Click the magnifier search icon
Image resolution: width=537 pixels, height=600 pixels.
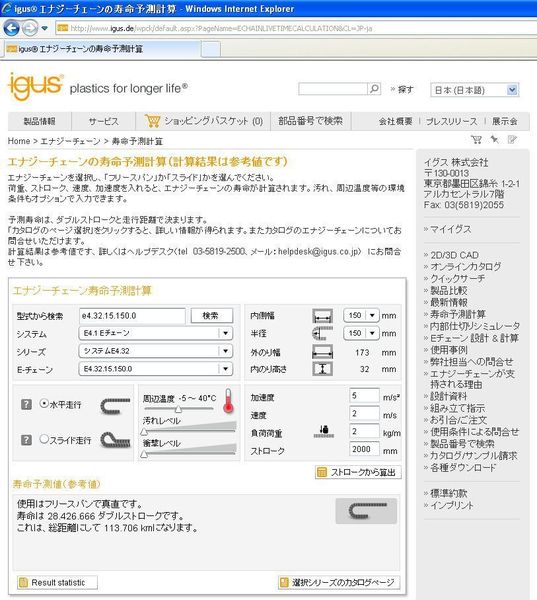374,89
